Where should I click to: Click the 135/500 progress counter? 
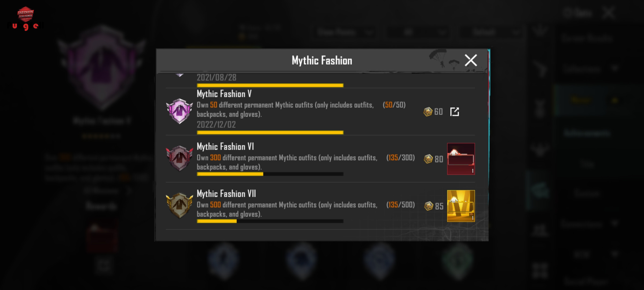pyautogui.click(x=401, y=205)
